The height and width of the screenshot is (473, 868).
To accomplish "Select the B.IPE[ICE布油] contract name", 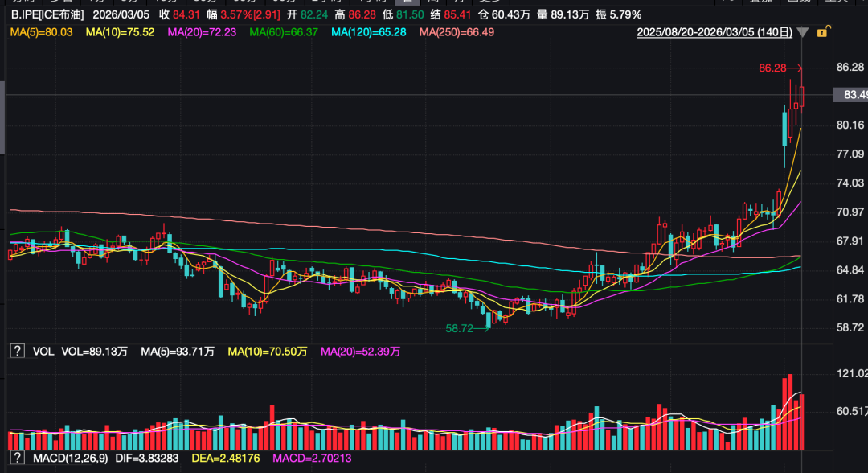I will coord(47,14).
